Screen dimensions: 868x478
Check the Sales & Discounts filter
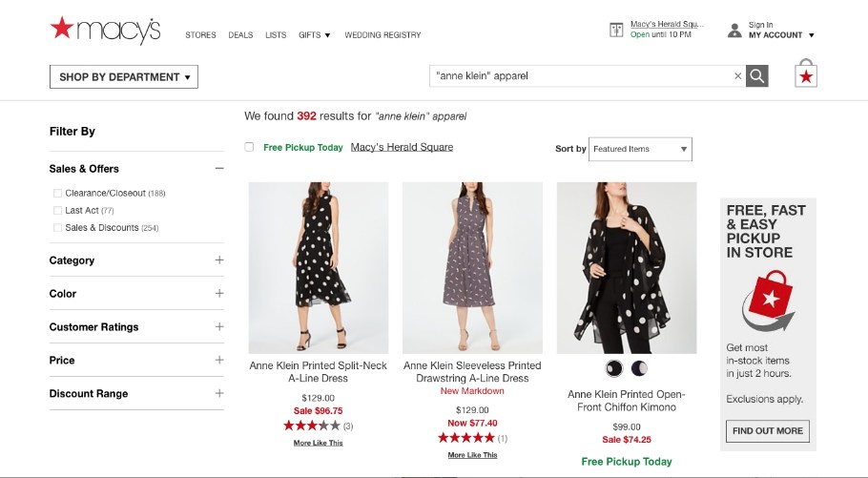click(x=57, y=228)
